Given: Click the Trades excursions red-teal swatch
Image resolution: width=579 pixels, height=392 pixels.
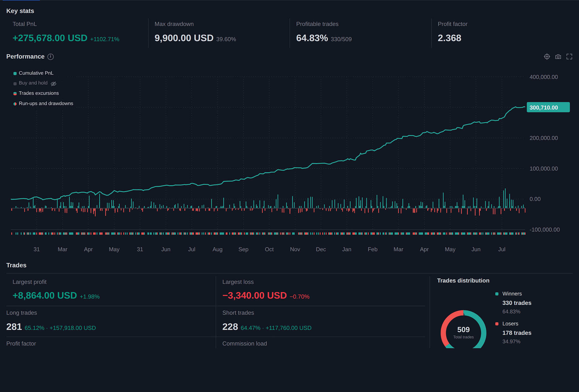Looking at the screenshot, I should 15,94.
